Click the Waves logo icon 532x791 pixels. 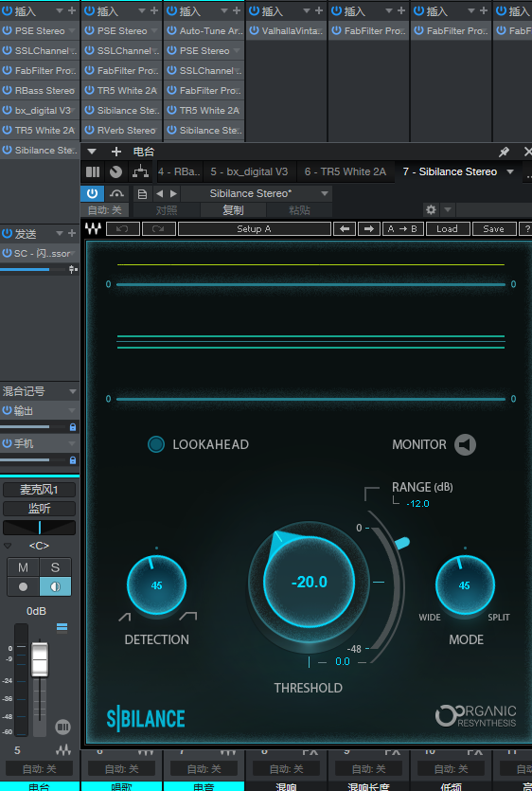click(92, 229)
